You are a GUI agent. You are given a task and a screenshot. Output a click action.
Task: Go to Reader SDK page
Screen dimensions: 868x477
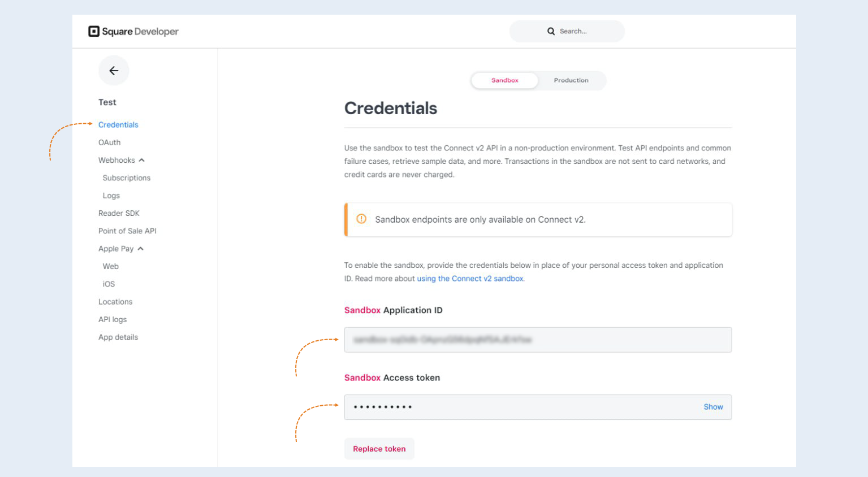point(119,213)
